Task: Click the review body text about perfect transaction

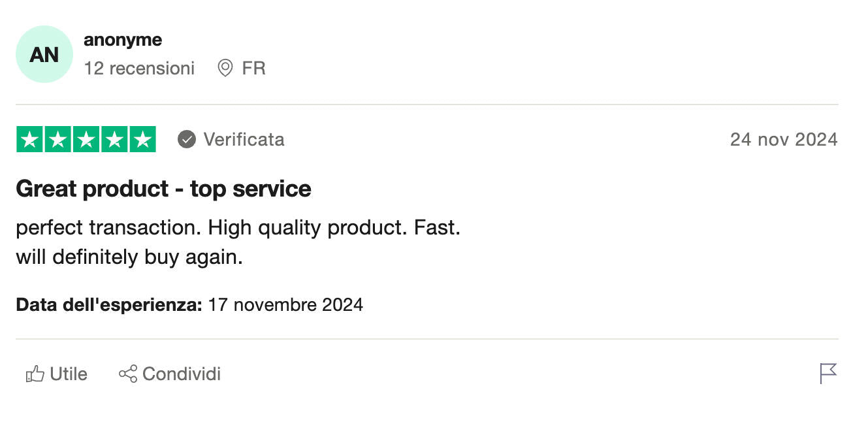Action: [238, 242]
